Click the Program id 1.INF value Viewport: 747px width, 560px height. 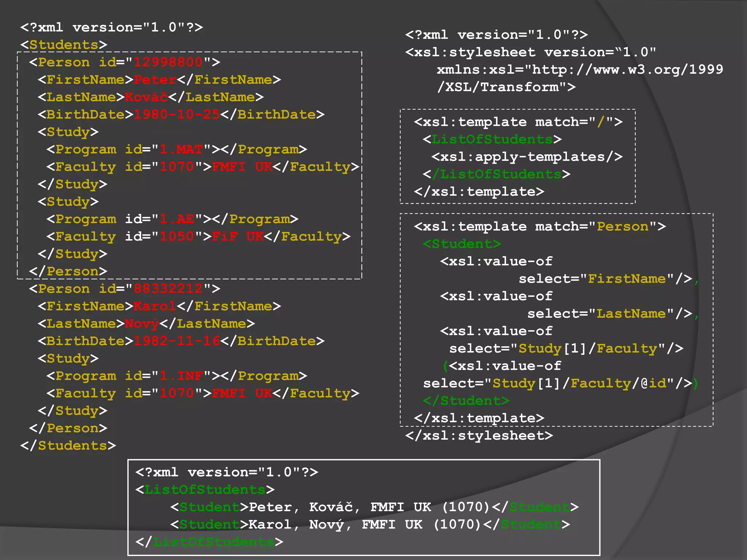tap(181, 376)
